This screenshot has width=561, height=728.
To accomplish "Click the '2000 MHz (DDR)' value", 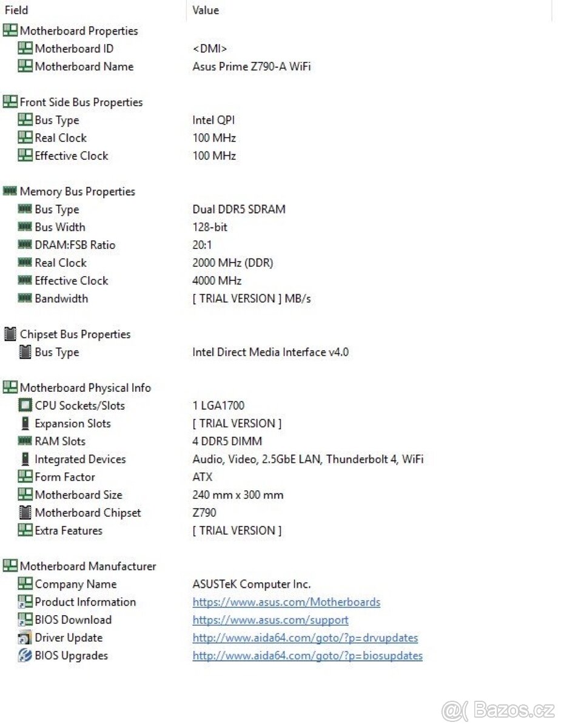I will [x=233, y=263].
